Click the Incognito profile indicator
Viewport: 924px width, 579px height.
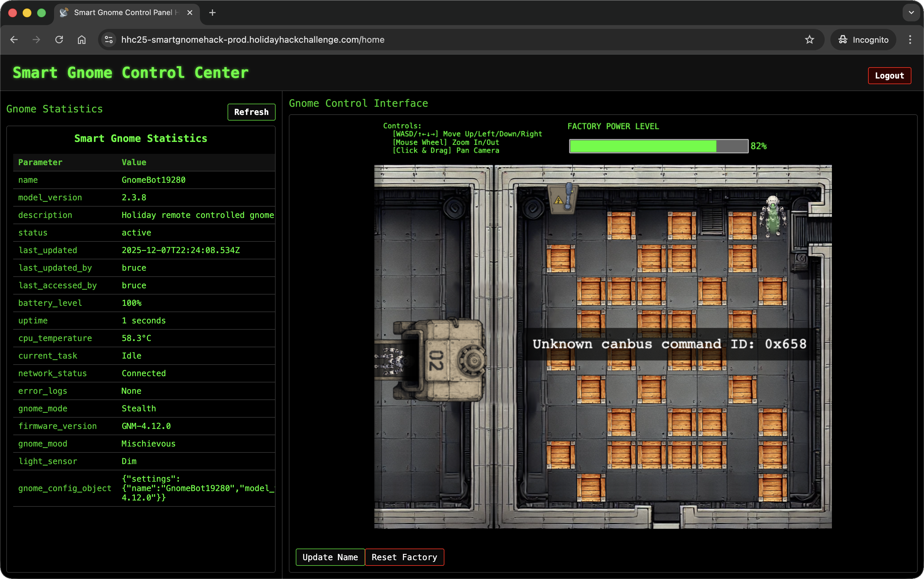[863, 40]
